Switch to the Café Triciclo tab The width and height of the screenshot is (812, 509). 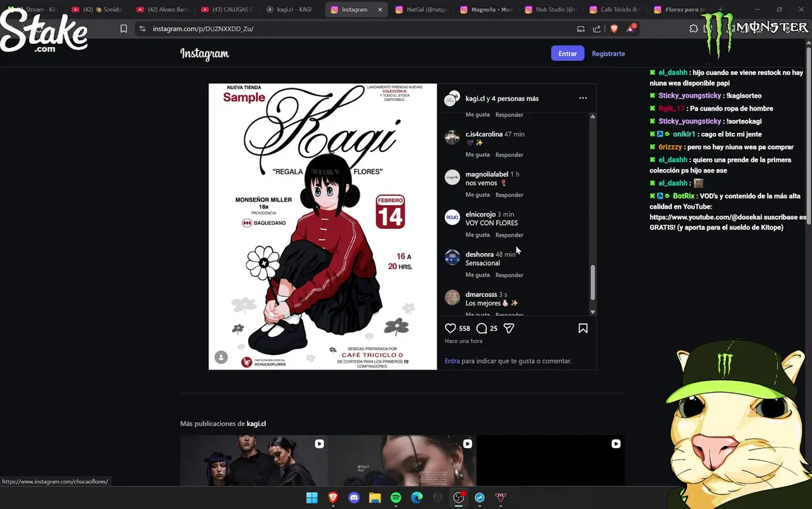point(616,9)
